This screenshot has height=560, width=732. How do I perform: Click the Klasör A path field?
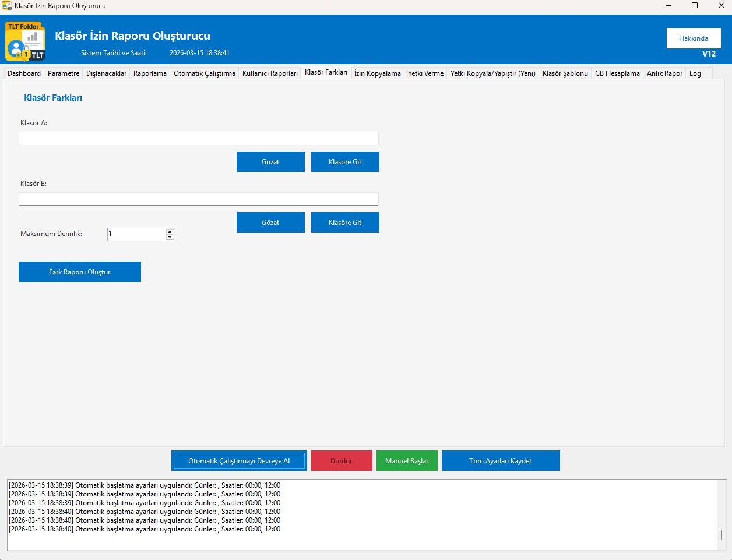coord(198,138)
